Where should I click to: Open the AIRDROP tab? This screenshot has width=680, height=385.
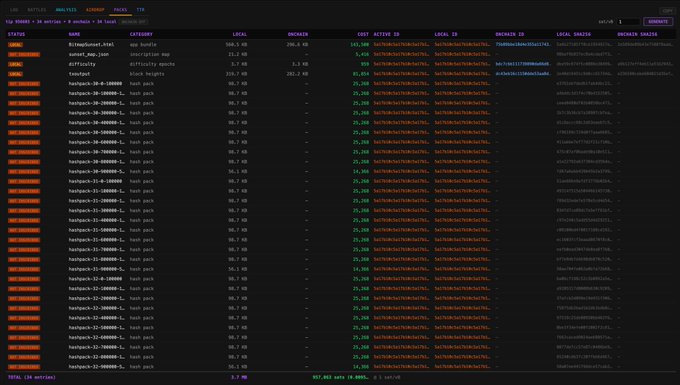click(x=95, y=10)
